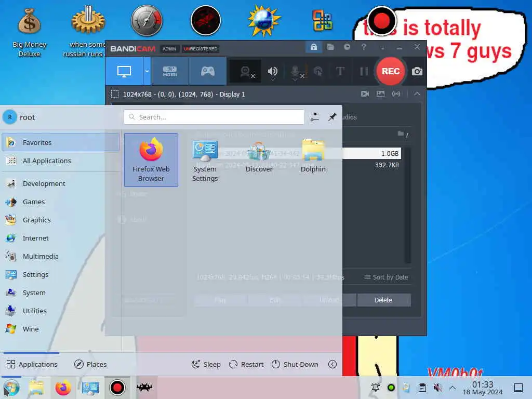Click the Bandicam lock icon
Image resolution: width=532 pixels, height=399 pixels.
(x=313, y=47)
